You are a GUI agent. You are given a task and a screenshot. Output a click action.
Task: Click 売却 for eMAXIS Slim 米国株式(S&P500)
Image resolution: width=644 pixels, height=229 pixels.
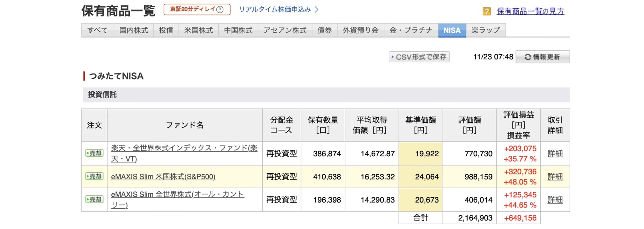94,176
